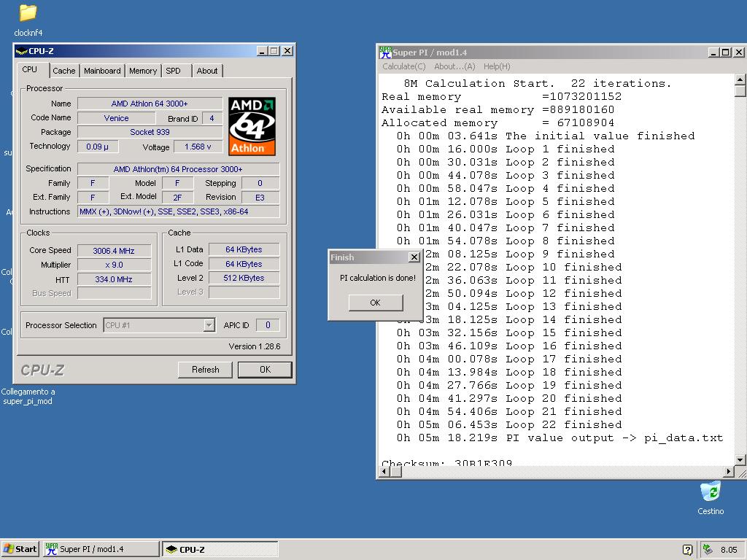
Task: Click the Multiplier value 'x 9.0'
Action: click(114, 265)
